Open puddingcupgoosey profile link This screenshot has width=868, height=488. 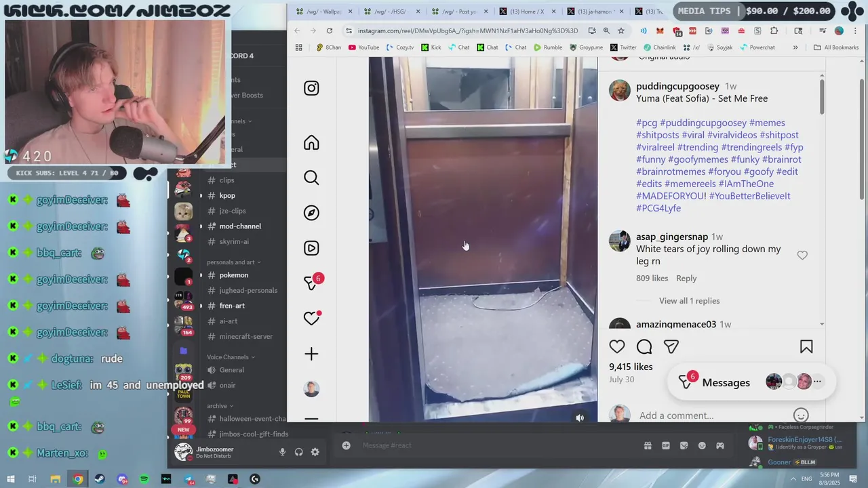[x=677, y=86]
